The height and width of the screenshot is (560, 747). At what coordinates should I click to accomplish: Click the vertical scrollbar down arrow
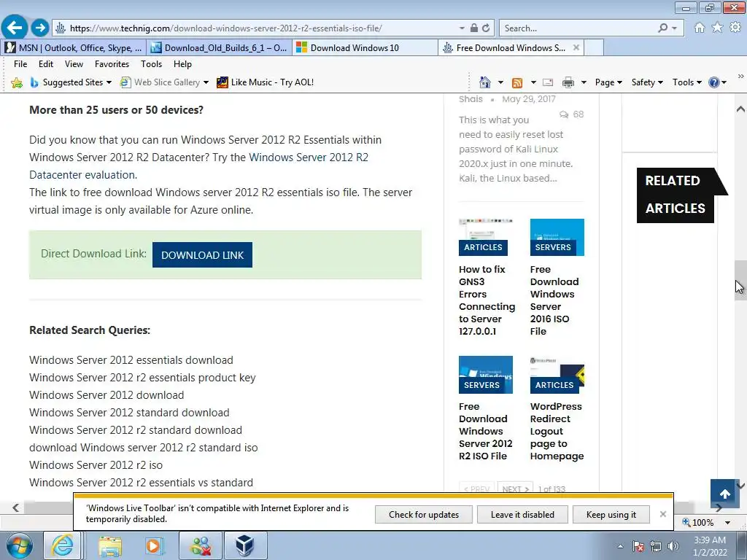point(740,485)
